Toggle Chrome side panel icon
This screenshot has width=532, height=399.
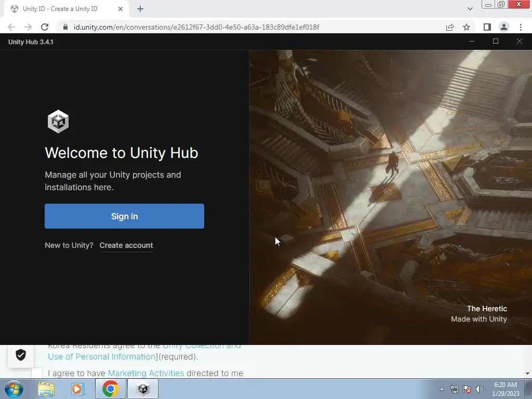point(487,27)
